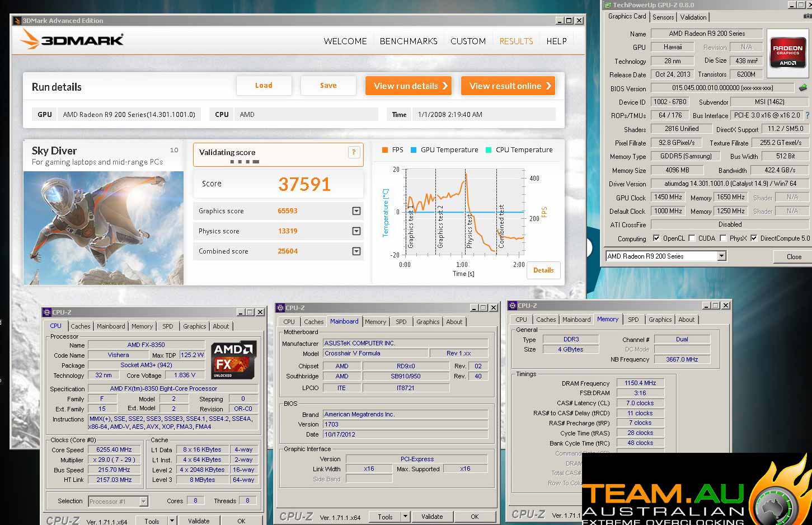Click the Crosshair V Formula model field
The height and width of the screenshot is (525, 812).
coord(375,353)
